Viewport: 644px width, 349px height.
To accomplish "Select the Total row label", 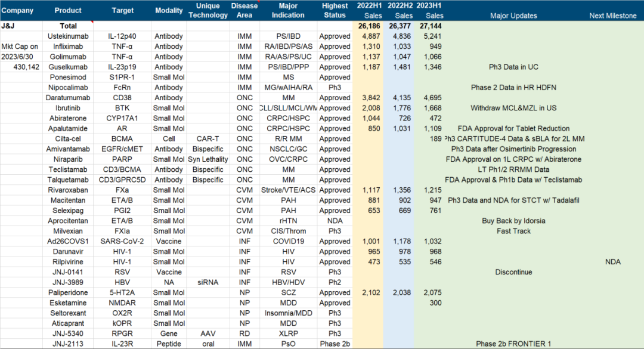I will 68,26.
